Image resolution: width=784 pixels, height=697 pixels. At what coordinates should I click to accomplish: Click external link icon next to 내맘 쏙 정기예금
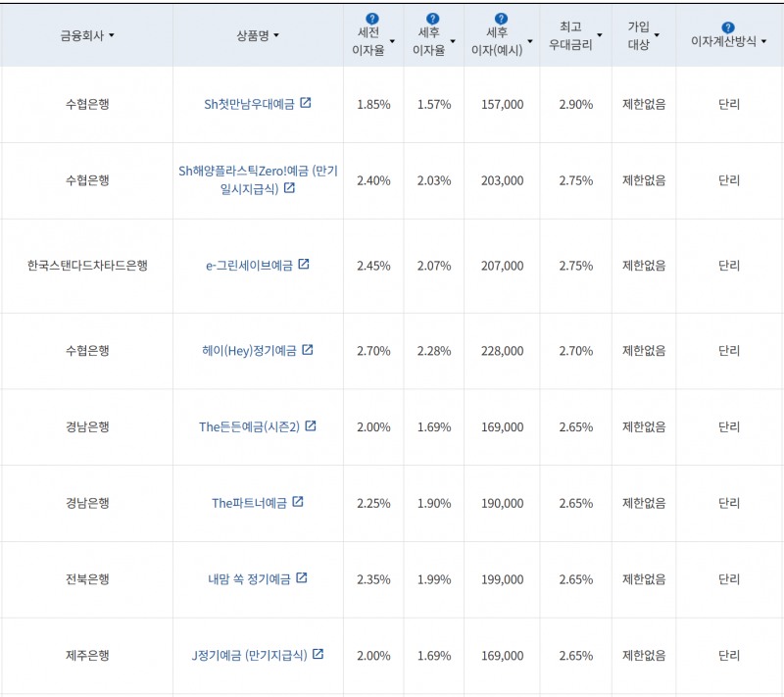(302, 578)
